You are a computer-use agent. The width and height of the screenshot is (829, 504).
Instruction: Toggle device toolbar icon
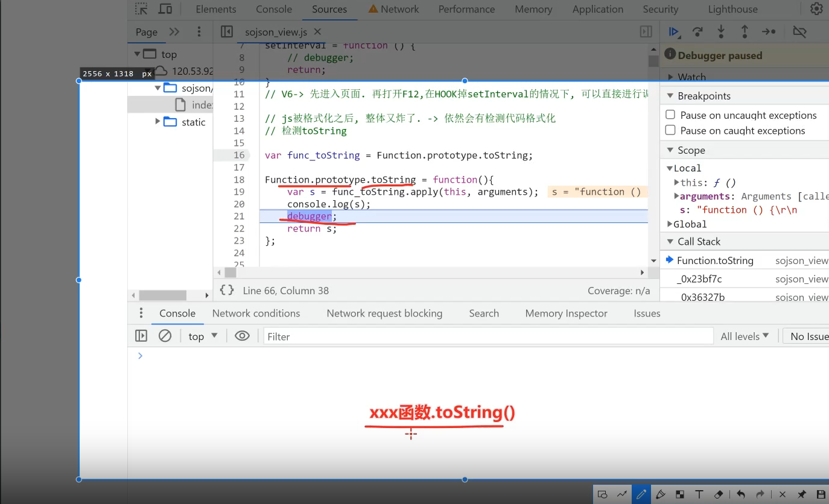pyautogui.click(x=165, y=9)
